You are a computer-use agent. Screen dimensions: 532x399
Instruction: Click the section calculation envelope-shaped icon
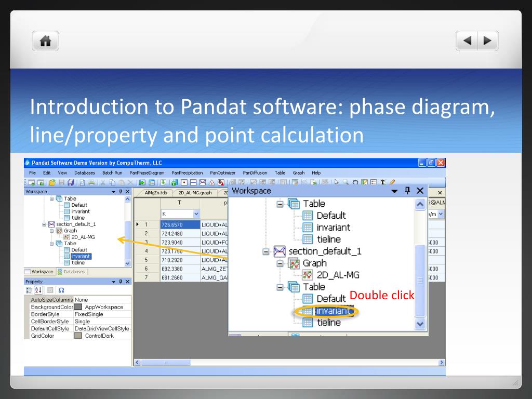click(x=203, y=182)
